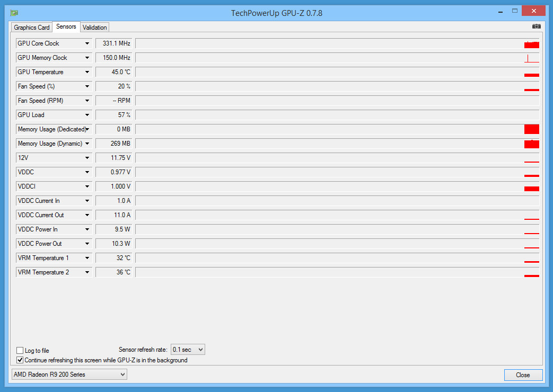Open Fan Speed (RPM) dropdown arrow

87,101
